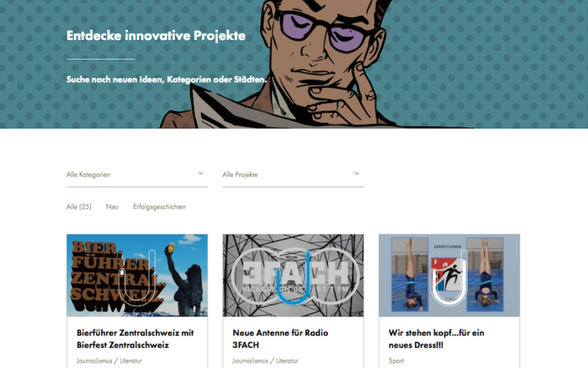Click Journalismus / Literatur under the 3FACH card
This screenshot has width=588, height=368.
coord(265,361)
